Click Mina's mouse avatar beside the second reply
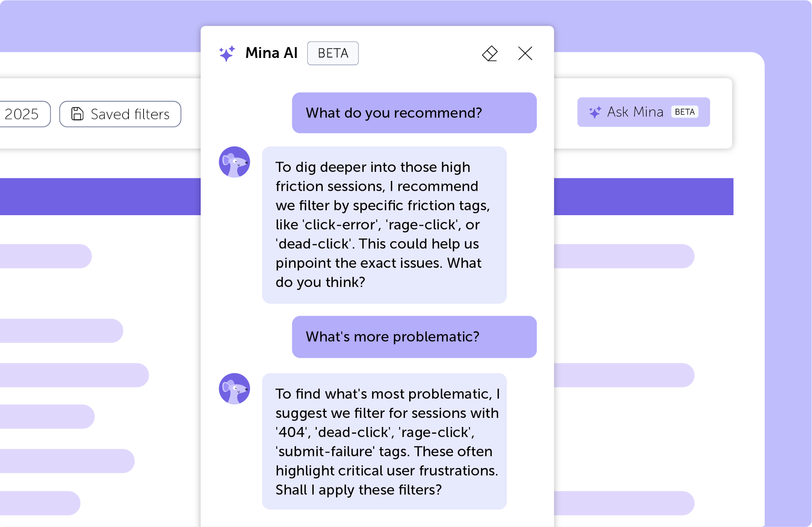The width and height of the screenshot is (812, 527). click(234, 389)
